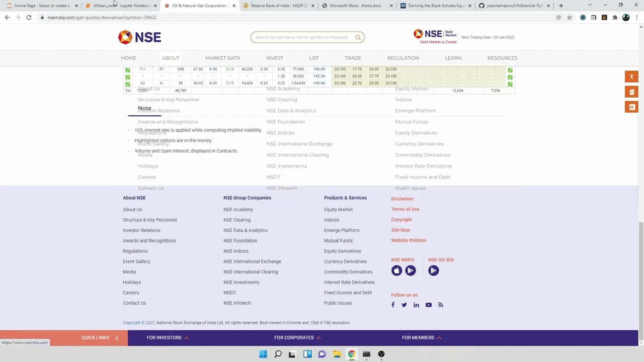Click the bottom orange sidebar icon
Viewport: 644px width, 362px height.
tap(631, 107)
